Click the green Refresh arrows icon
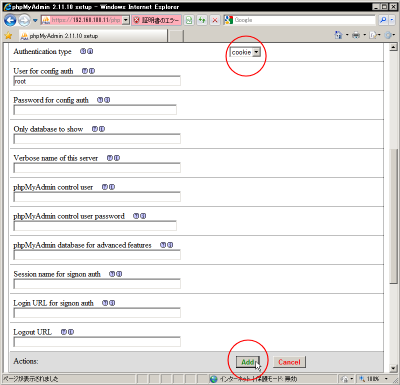This screenshot has height=385, width=400. tap(202, 20)
